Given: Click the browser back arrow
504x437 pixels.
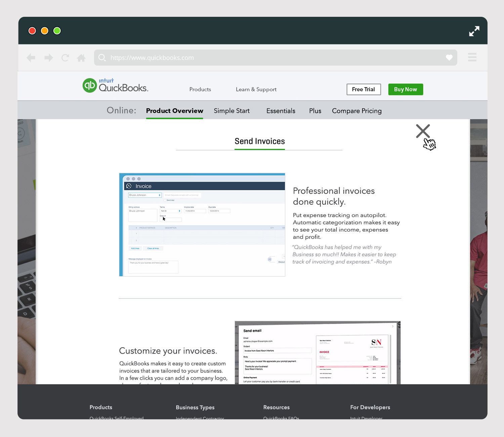Looking at the screenshot, I should 31,58.
